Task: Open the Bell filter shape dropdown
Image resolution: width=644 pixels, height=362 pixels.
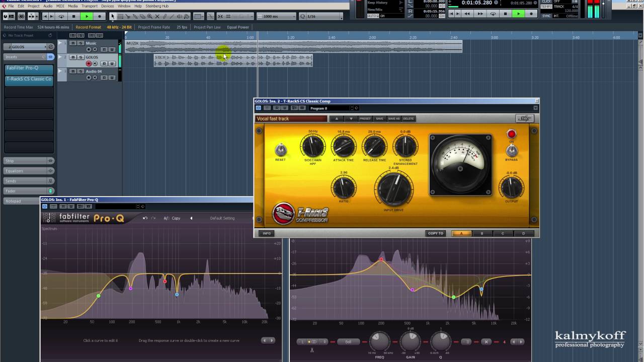Action: click(x=348, y=342)
